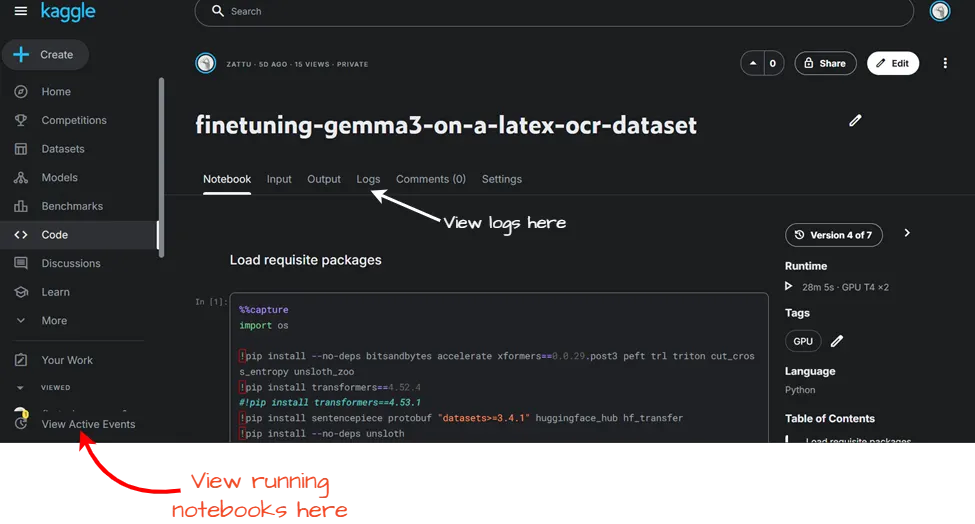Viewport: 975px width, 524px height.
Task: Click the vote count 0
Action: (x=773, y=63)
